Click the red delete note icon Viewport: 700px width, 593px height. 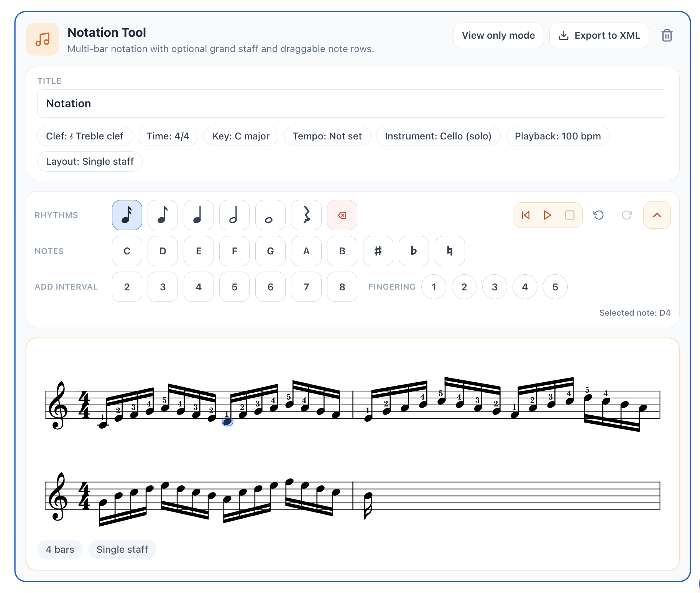pos(342,215)
